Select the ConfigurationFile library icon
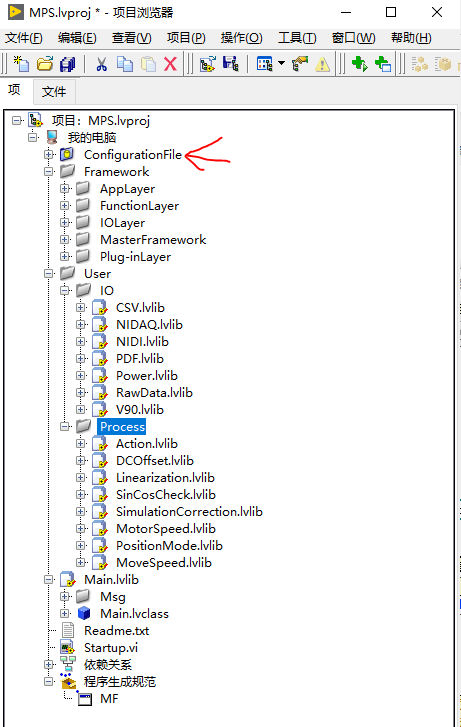461x727 pixels. coord(67,154)
